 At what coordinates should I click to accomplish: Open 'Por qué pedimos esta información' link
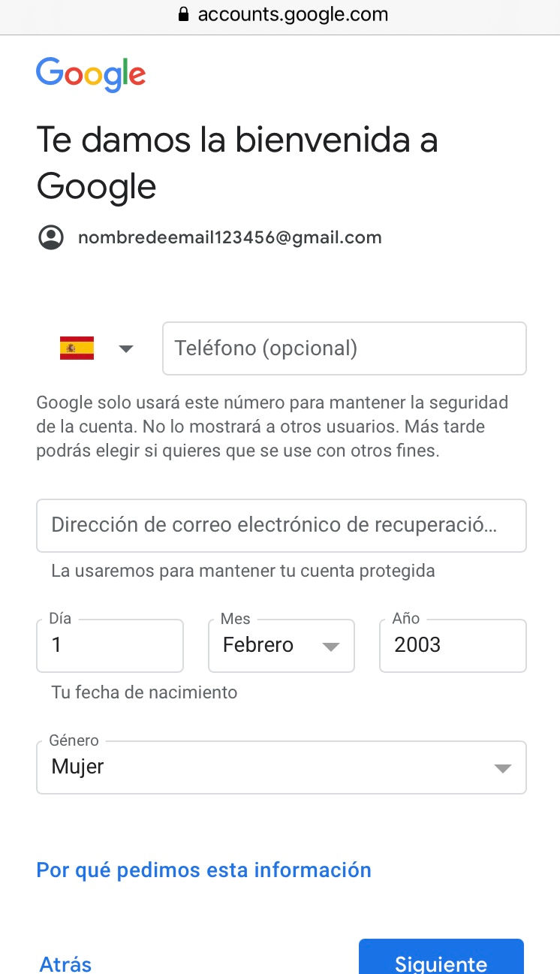click(204, 870)
